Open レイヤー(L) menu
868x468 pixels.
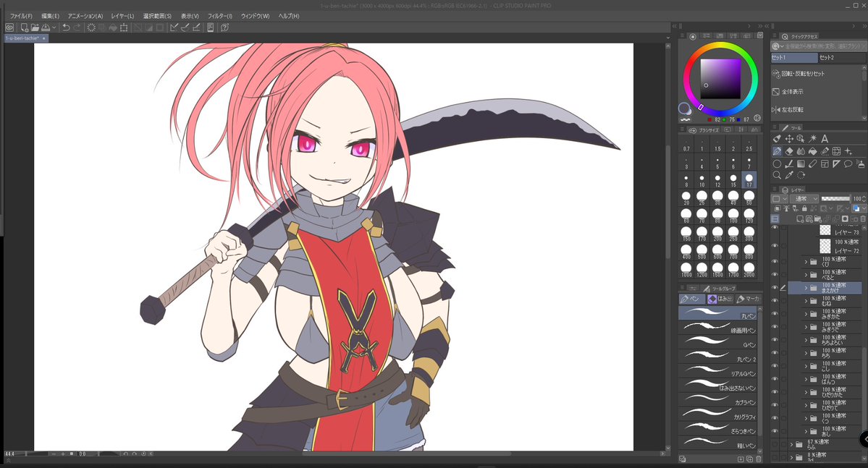(122, 16)
